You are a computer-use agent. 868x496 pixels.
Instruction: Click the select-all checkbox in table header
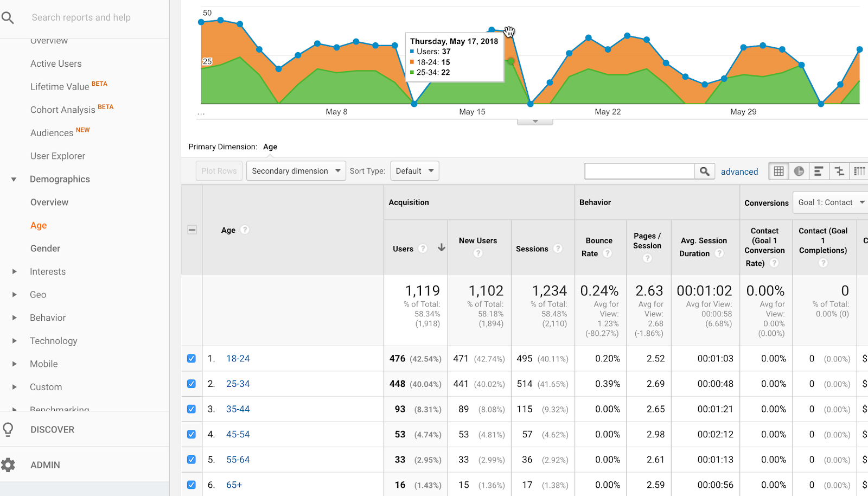pyautogui.click(x=192, y=230)
